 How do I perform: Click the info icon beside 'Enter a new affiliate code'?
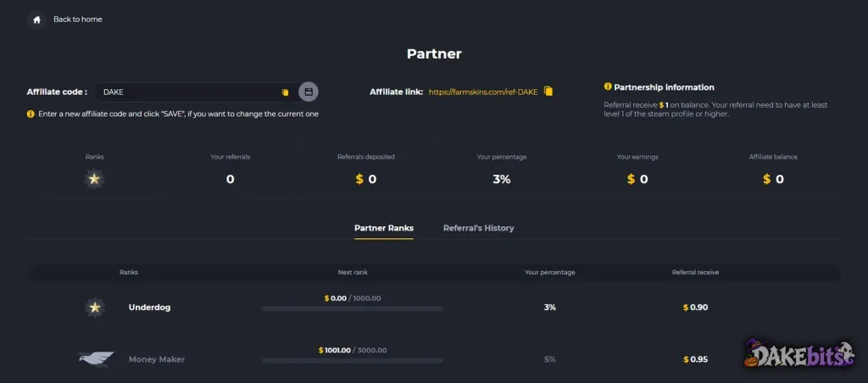click(31, 114)
